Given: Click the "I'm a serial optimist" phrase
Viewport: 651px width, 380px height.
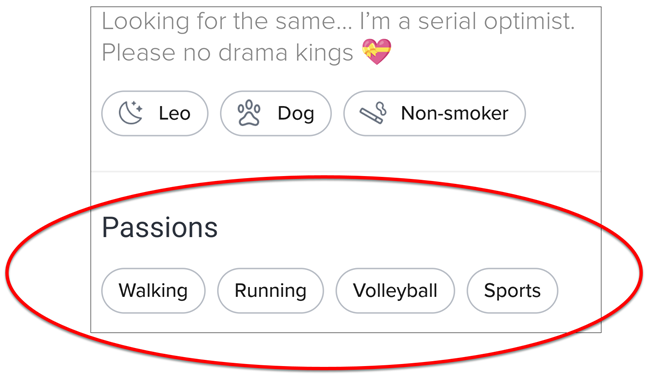Looking at the screenshot, I should click(x=467, y=21).
